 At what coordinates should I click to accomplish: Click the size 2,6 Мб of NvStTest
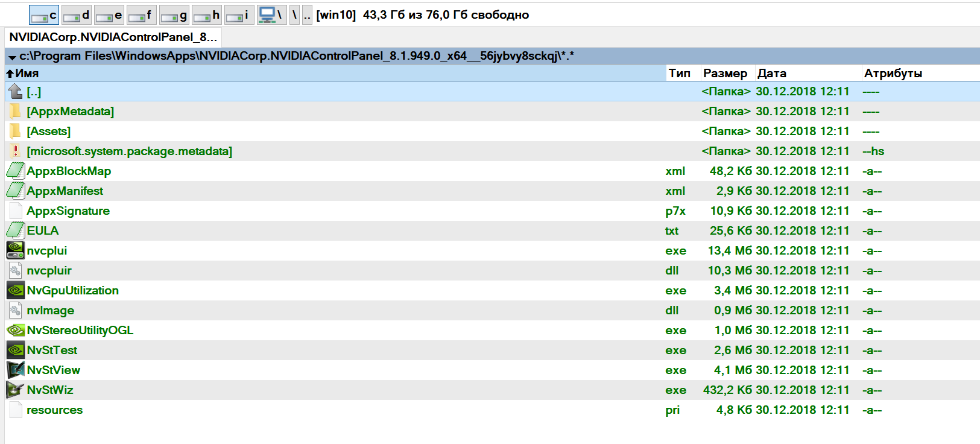pos(733,350)
